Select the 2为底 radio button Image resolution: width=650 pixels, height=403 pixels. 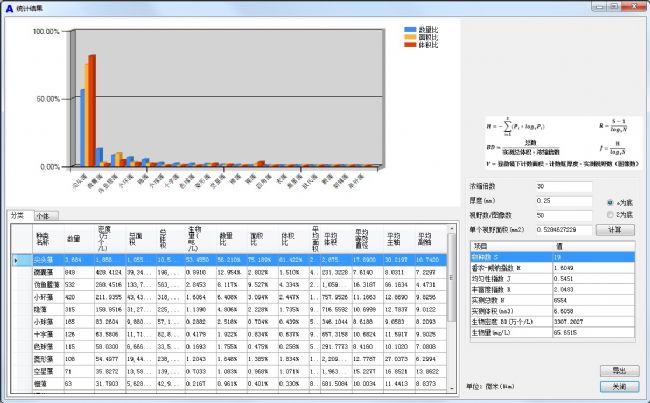[611, 214]
